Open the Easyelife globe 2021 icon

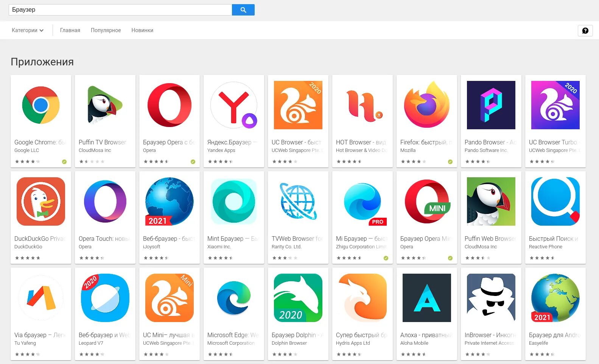tap(555, 298)
